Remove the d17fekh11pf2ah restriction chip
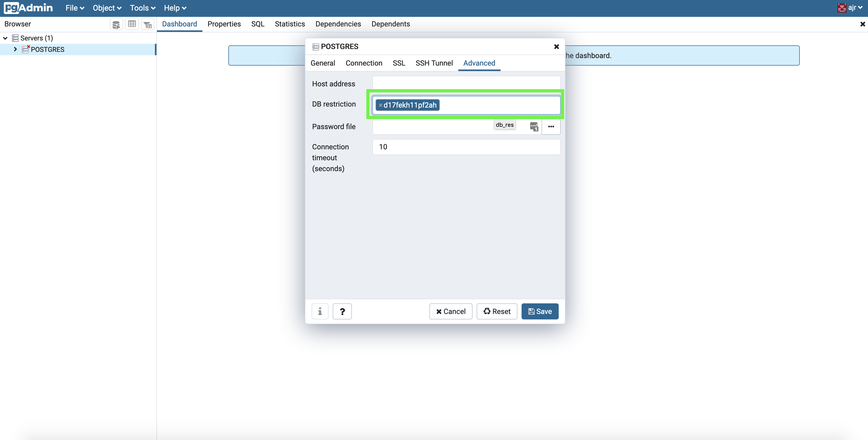 point(380,105)
